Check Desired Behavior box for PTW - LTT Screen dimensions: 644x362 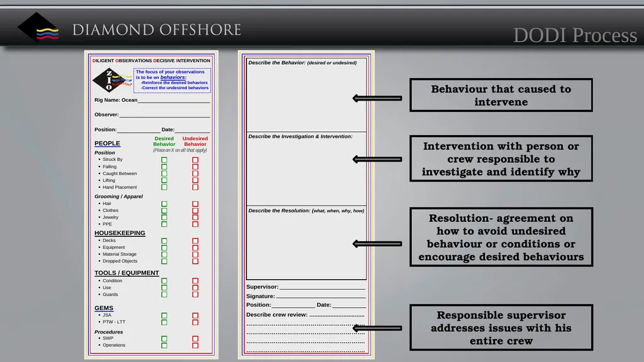click(164, 322)
